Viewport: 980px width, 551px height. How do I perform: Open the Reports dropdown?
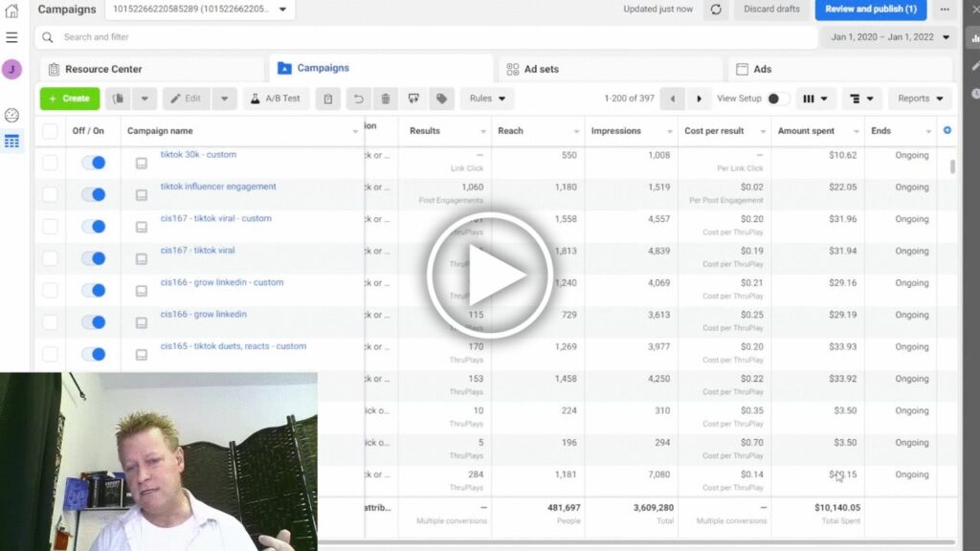coord(920,99)
